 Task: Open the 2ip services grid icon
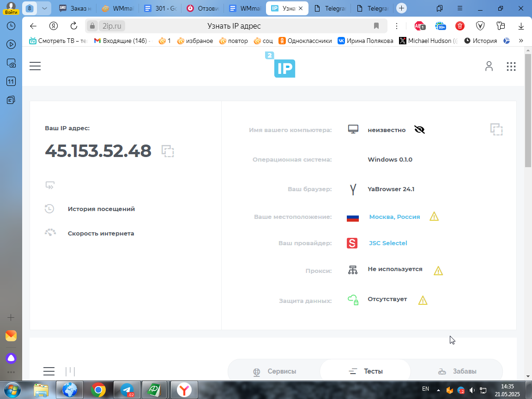[x=511, y=66]
